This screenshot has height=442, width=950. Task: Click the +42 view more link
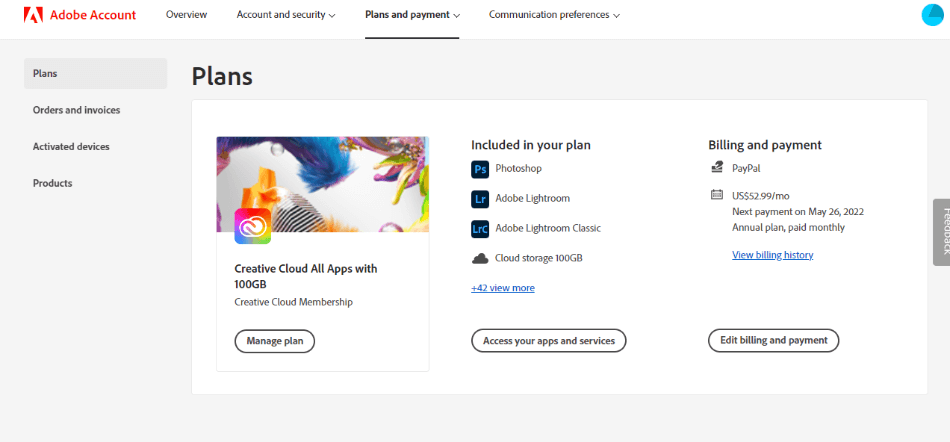[503, 288]
